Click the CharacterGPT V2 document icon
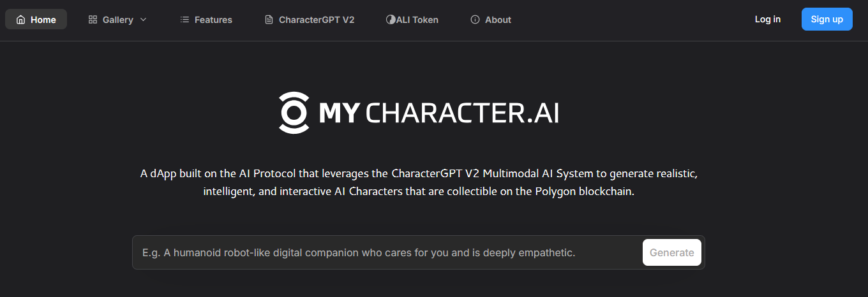Image resolution: width=868 pixels, height=297 pixels. 269,20
